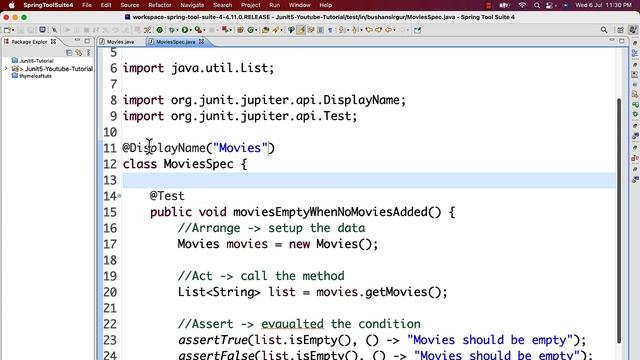Collapse the method fold marker at line 14
Image resolution: width=640 pixels, height=360 pixels.
[x=119, y=196]
